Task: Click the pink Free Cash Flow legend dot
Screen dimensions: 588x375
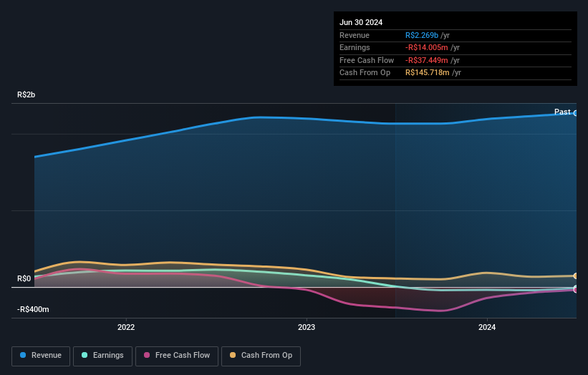Action: coord(147,355)
